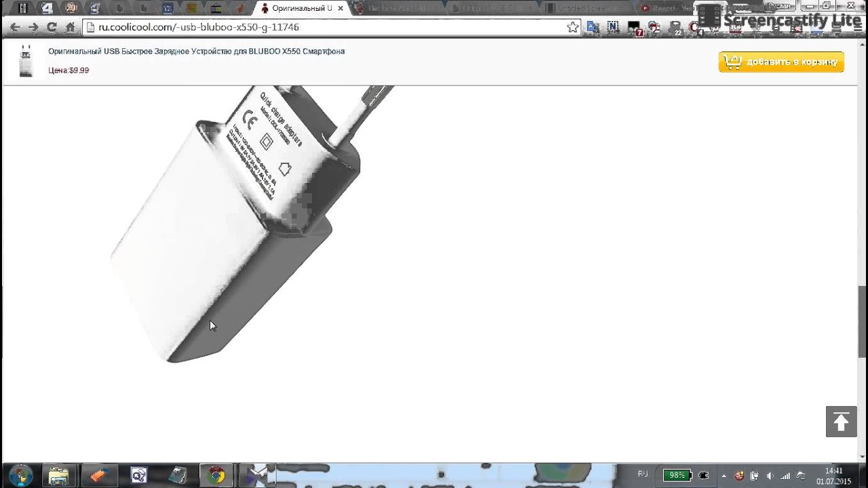Switch to the pinned tab with number 4
868x488 pixels.
[x=47, y=8]
